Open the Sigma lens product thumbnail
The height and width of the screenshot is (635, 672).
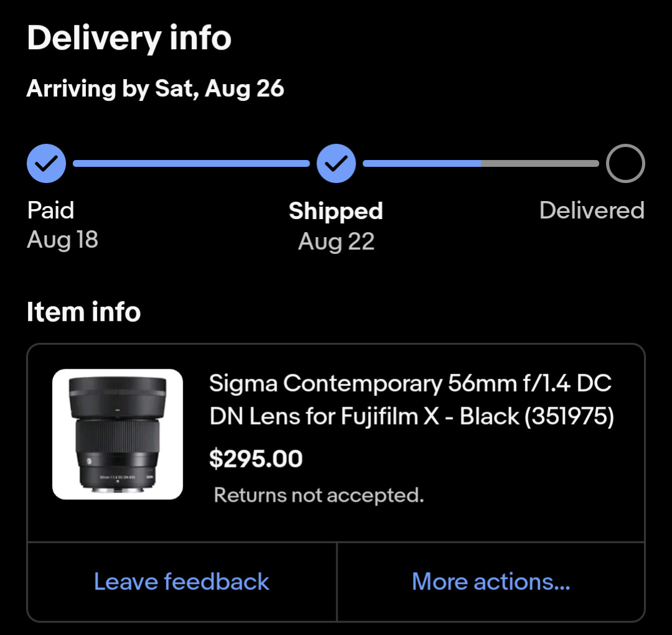coord(118,435)
